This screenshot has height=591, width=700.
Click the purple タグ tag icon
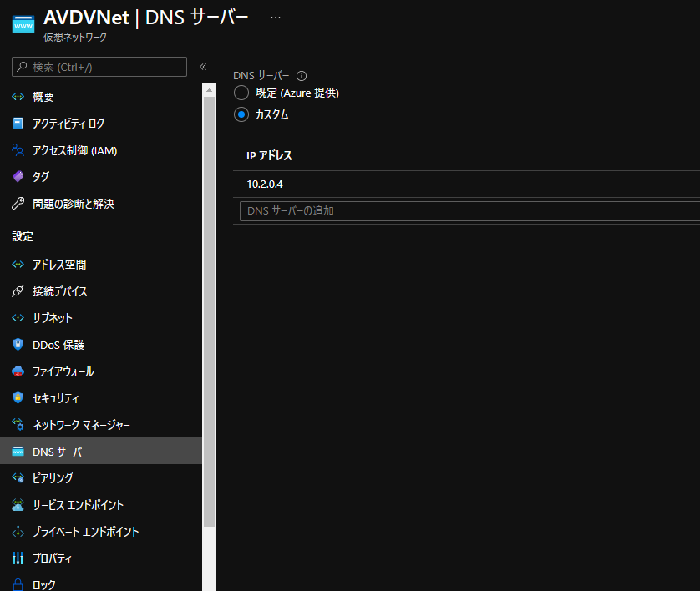(18, 177)
